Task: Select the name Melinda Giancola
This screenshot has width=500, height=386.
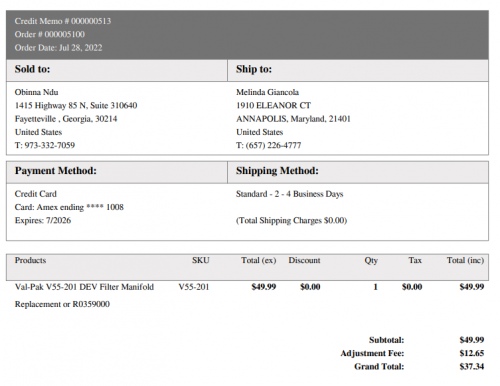Action: point(267,92)
